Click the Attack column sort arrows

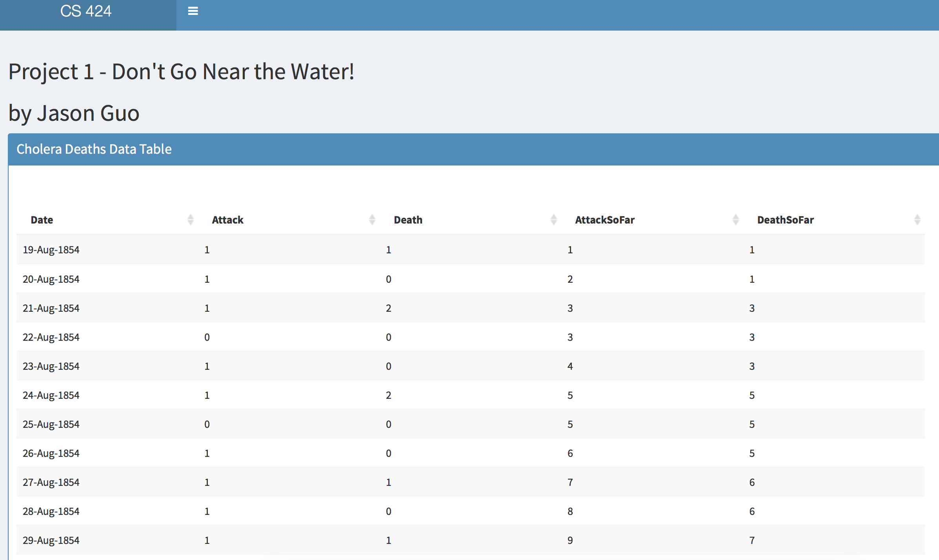tap(372, 220)
